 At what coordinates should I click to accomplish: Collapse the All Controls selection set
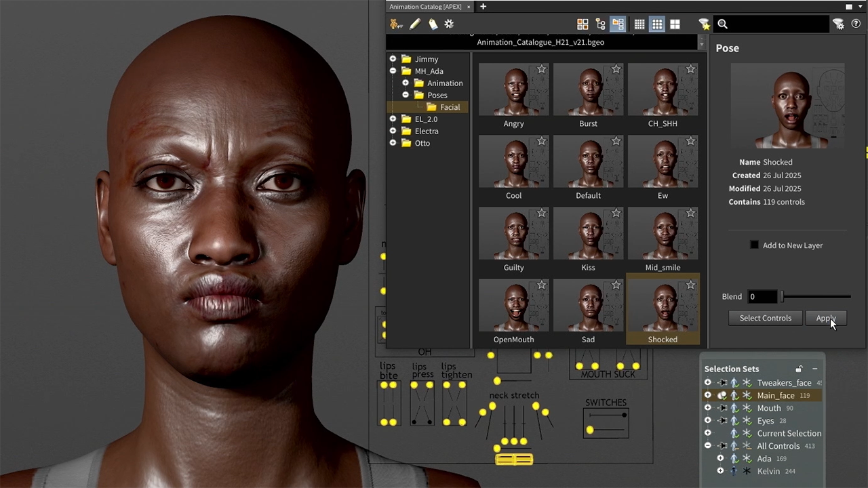point(707,446)
